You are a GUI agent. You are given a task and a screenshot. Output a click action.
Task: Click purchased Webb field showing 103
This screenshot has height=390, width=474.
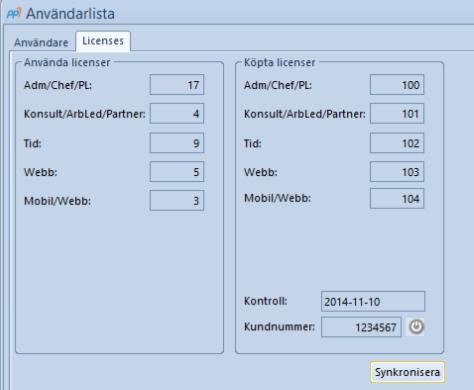397,172
